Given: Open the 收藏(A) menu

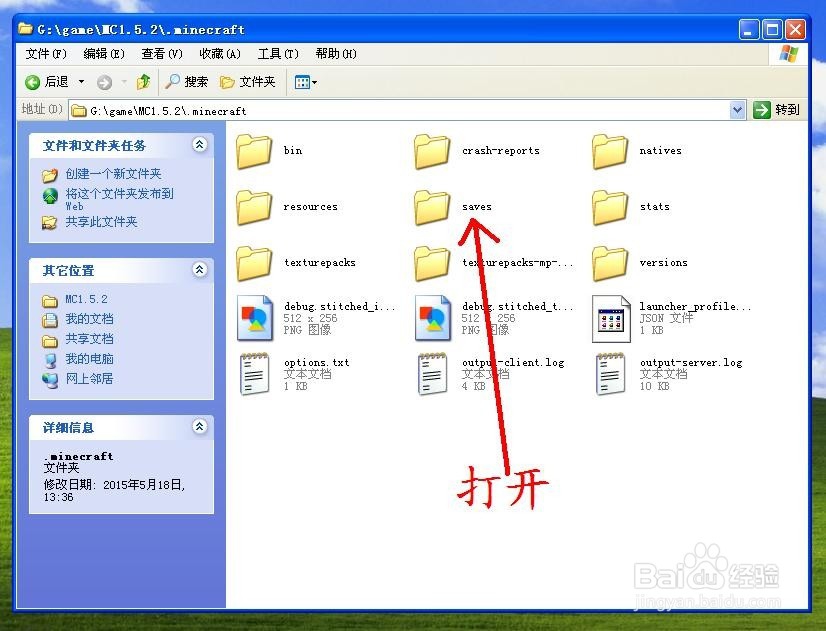Looking at the screenshot, I should [220, 54].
